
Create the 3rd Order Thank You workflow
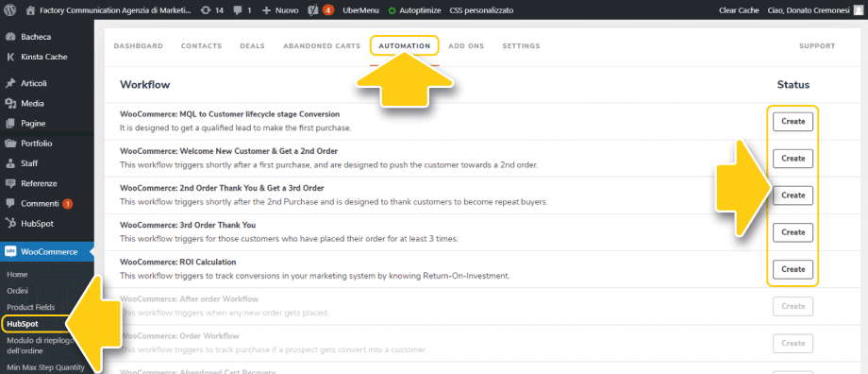793,232
